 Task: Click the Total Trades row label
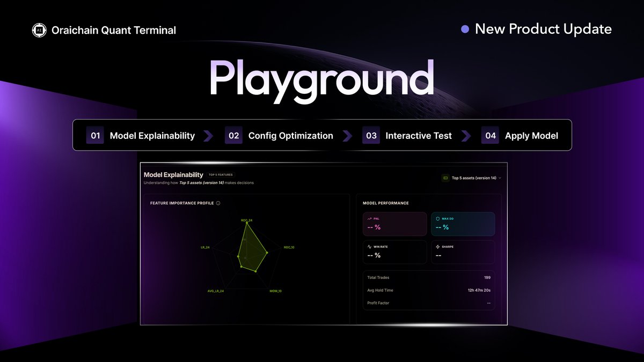coord(378,277)
